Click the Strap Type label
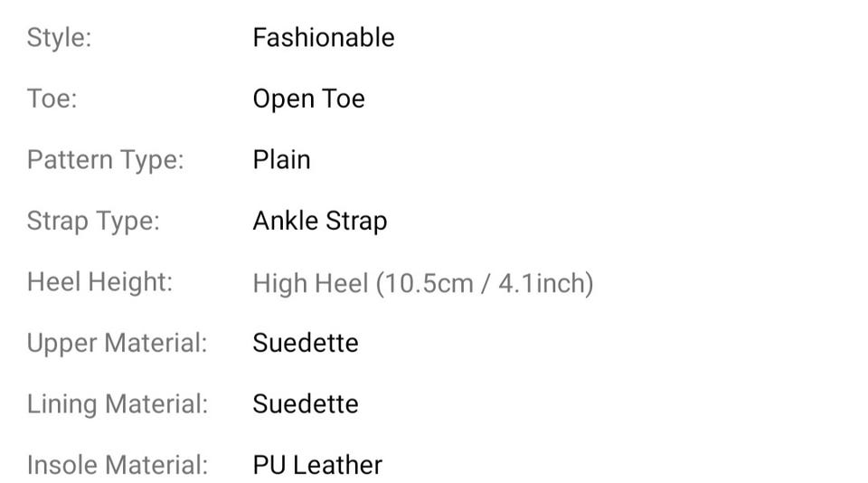The height and width of the screenshot is (483, 868). [93, 221]
